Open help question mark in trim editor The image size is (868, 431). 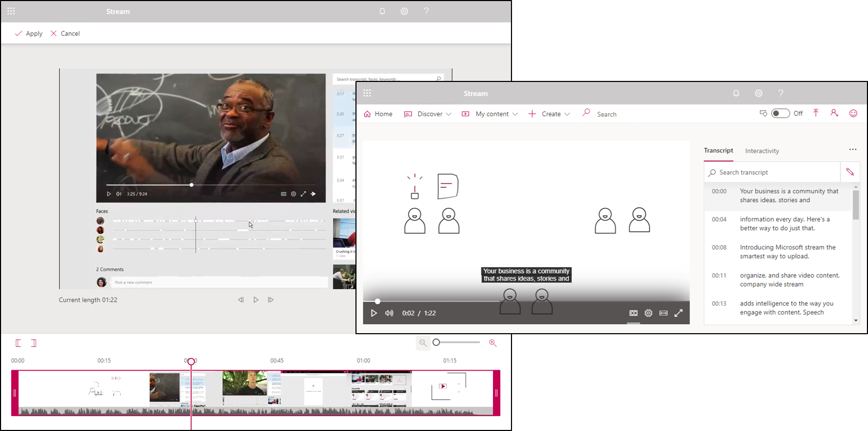point(426,11)
